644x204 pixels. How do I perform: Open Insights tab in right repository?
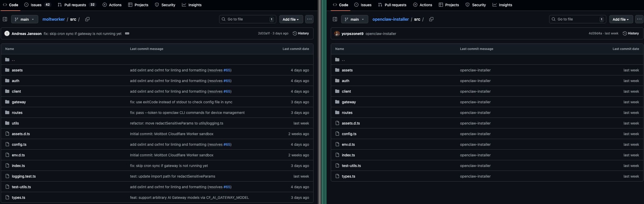(x=502, y=5)
